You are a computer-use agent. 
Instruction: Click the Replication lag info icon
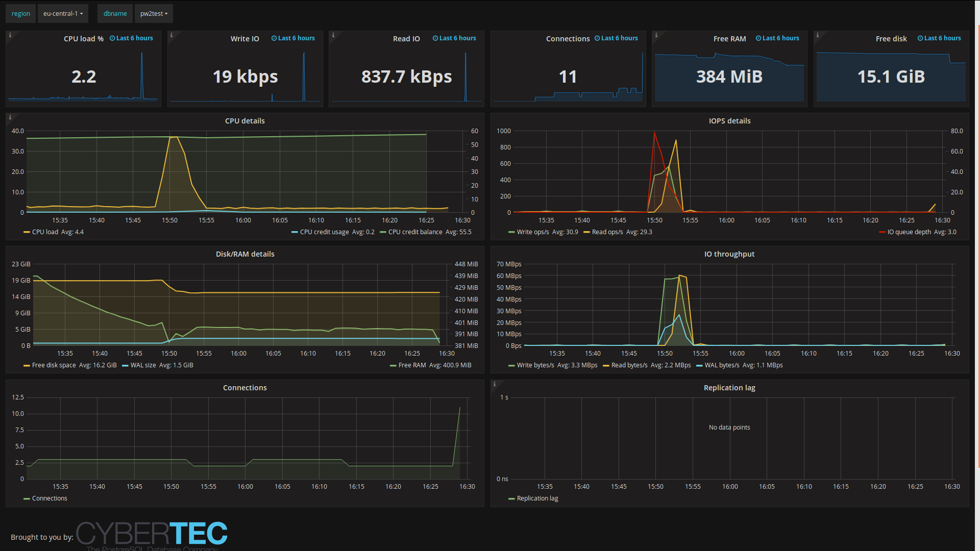[494, 384]
